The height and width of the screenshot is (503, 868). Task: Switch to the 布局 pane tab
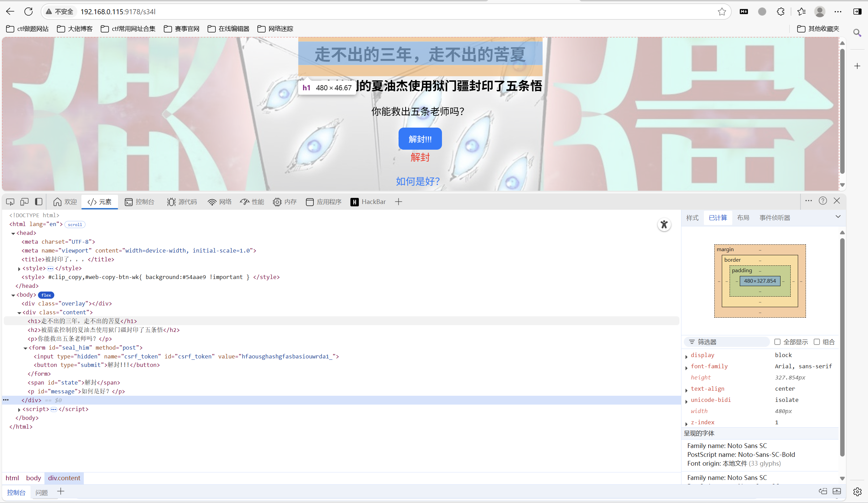click(x=743, y=218)
